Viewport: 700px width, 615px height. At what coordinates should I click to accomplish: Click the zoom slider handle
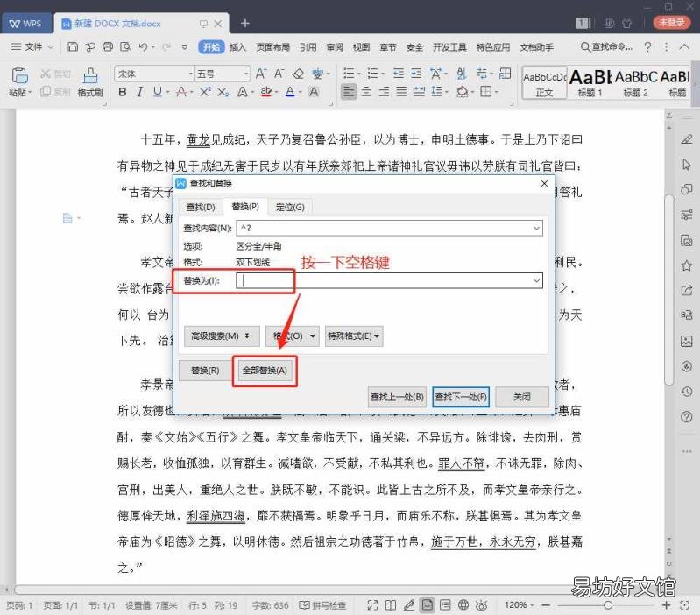point(608,605)
